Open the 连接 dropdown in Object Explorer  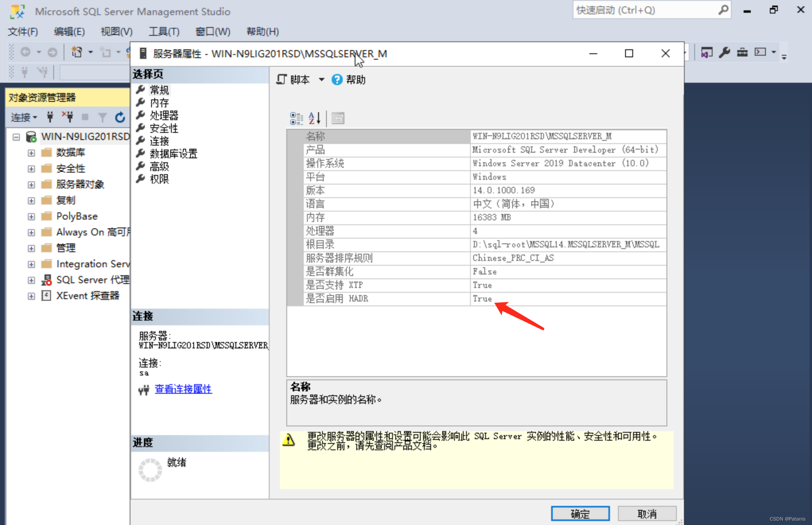[x=24, y=117]
